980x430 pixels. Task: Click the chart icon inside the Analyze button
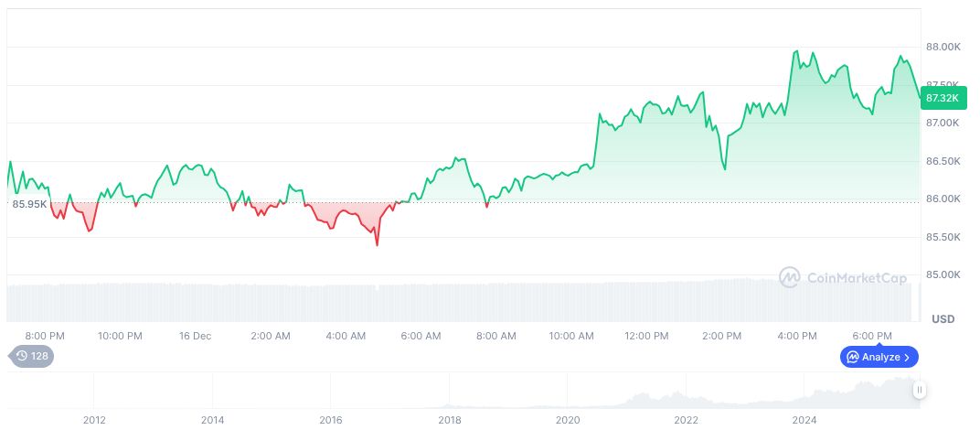coord(853,357)
